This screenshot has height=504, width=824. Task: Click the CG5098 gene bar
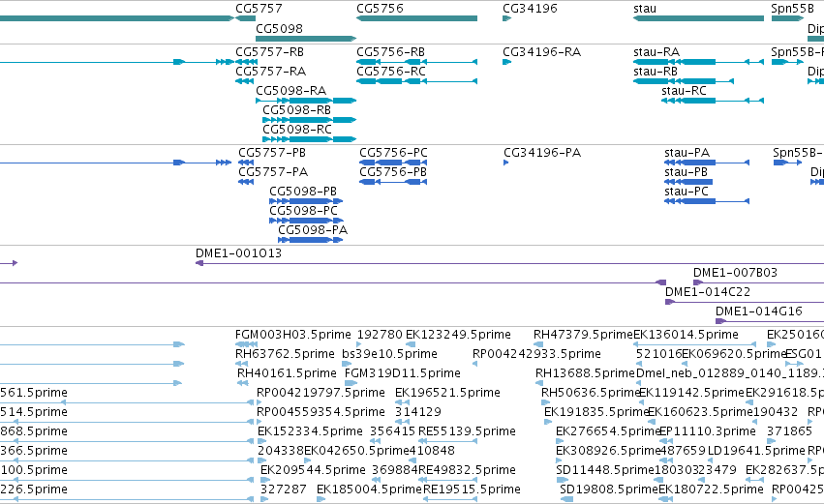click(x=306, y=39)
